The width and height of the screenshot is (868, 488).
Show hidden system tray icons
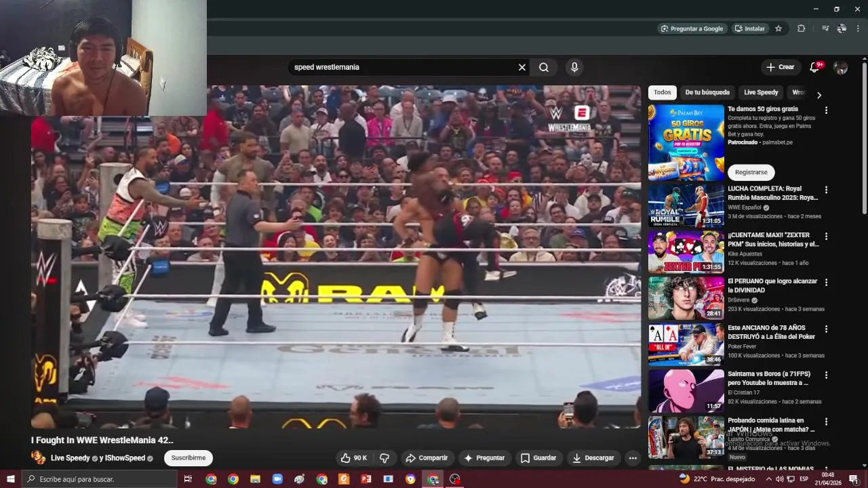[768, 479]
